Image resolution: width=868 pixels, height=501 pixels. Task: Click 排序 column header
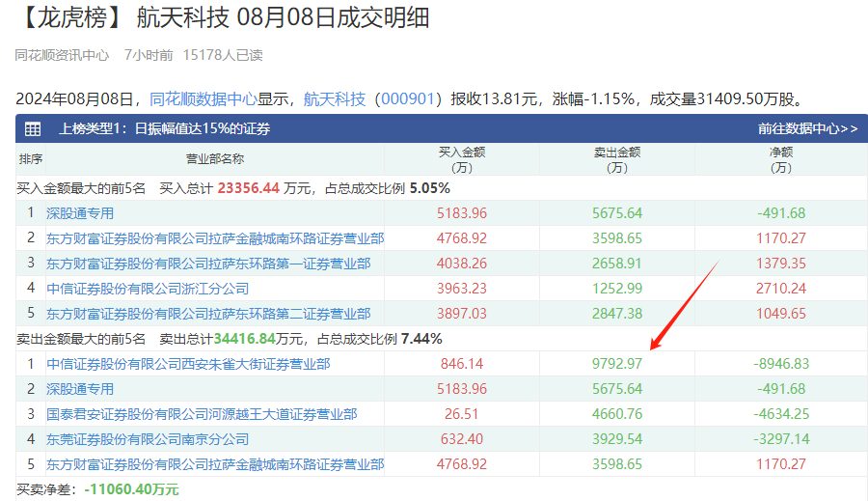[31, 159]
